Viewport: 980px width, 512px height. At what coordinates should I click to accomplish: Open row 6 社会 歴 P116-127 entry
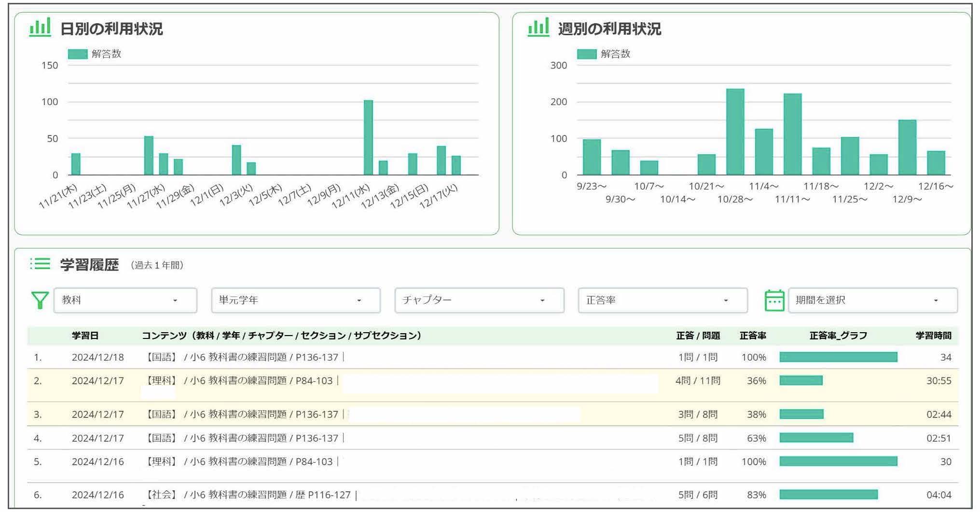[249, 495]
